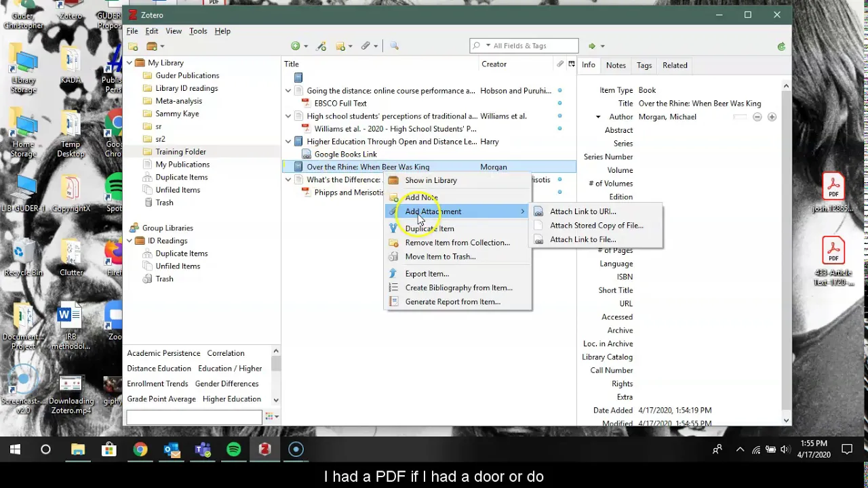
Task: Click the Creator column header
Action: [517, 64]
